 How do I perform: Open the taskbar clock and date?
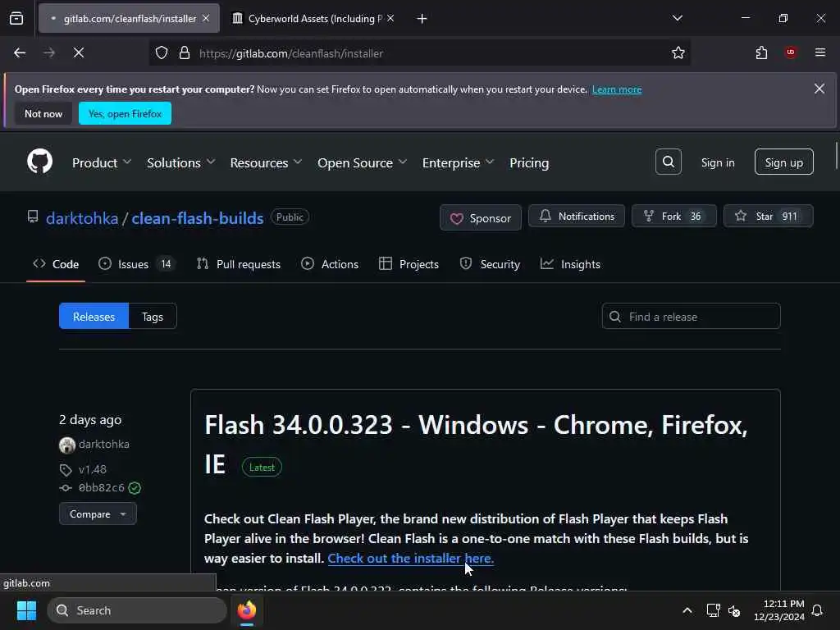(x=779, y=610)
